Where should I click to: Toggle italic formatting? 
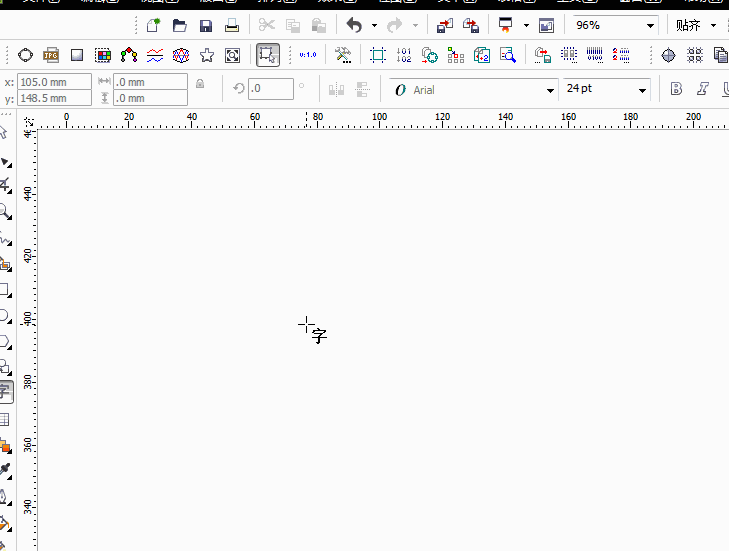(702, 88)
